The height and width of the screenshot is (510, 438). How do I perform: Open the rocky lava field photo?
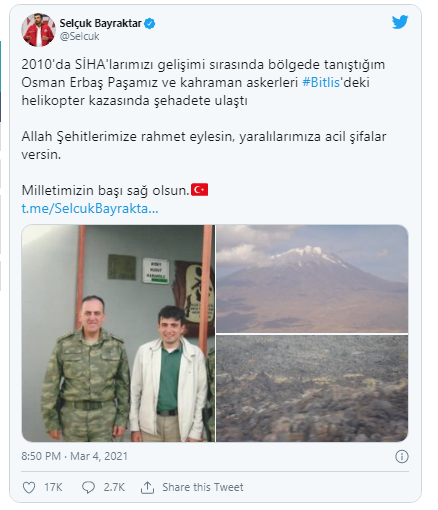point(312,388)
